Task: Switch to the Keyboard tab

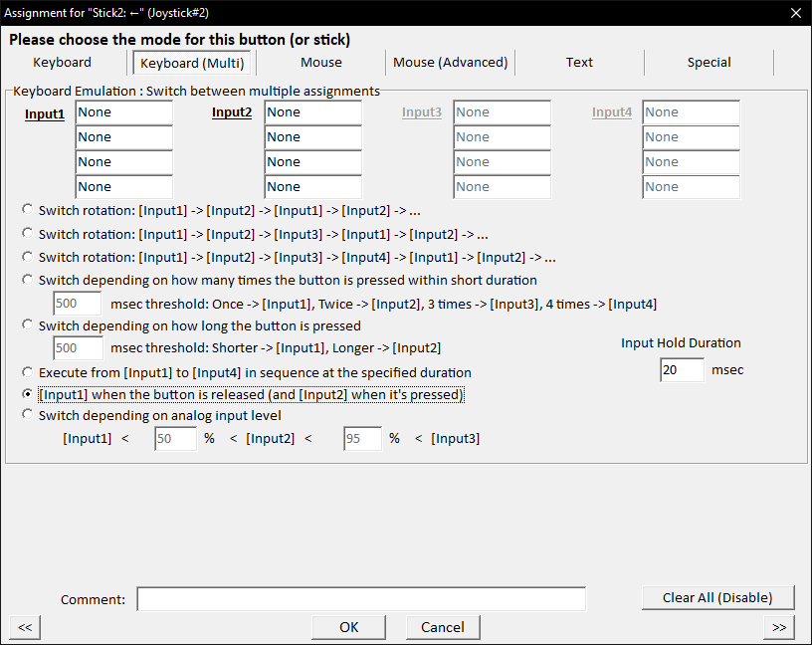Action: [x=62, y=63]
